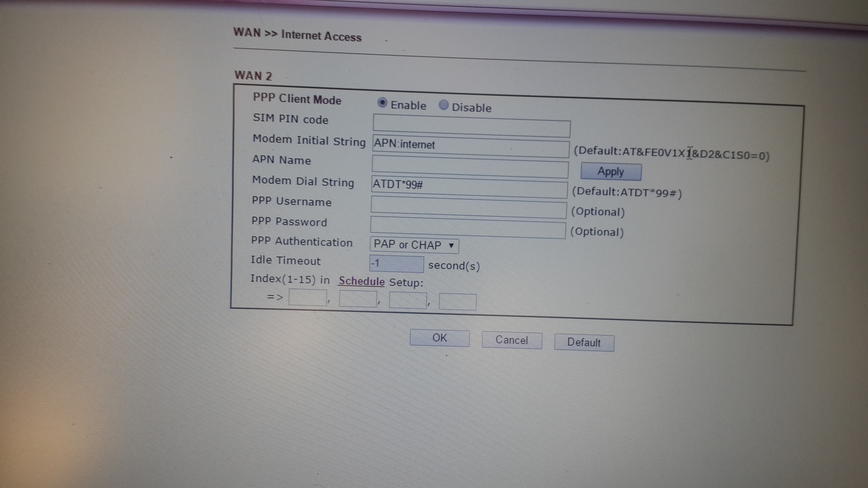Select the Disable radio button
Viewport: 868px width, 488px height.
444,105
